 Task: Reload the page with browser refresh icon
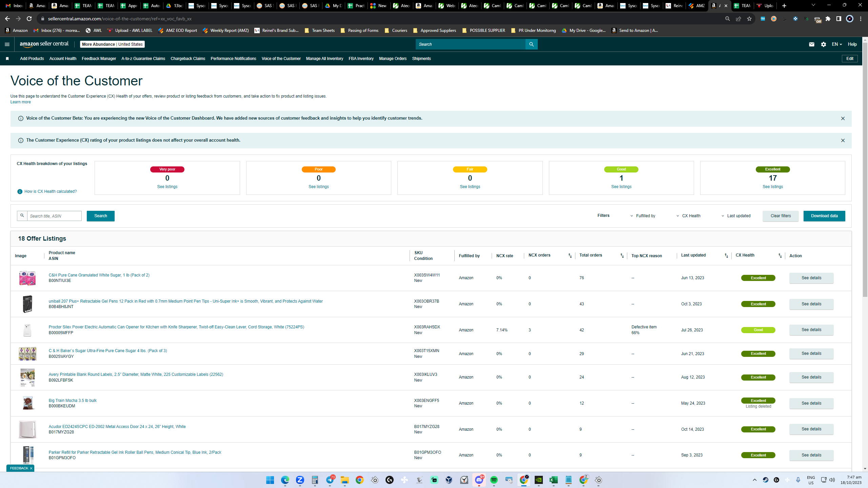(x=29, y=19)
